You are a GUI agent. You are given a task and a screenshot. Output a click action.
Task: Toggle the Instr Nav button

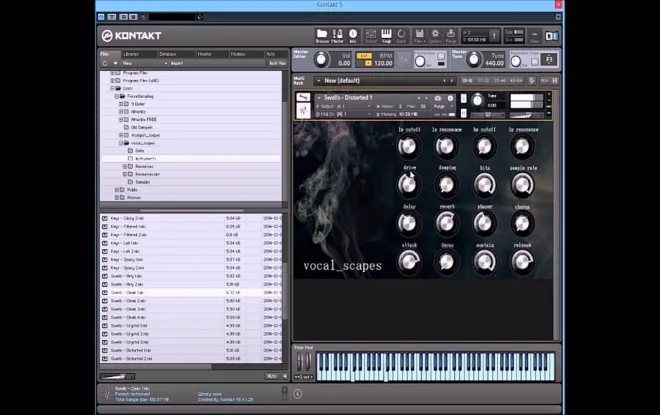(x=277, y=63)
